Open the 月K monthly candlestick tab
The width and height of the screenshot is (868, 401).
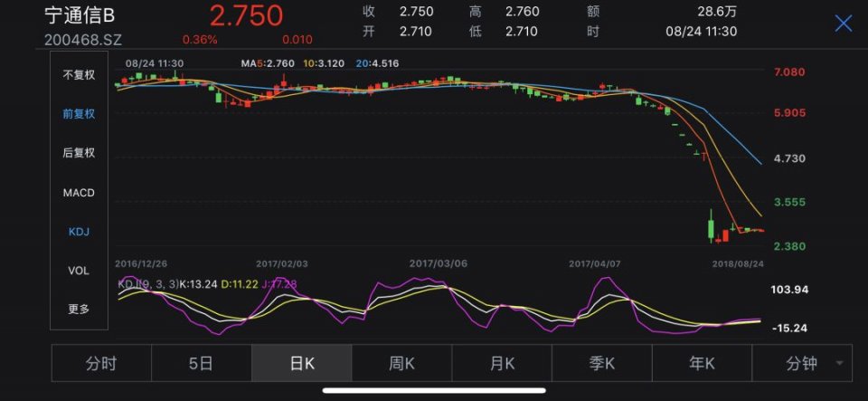502,364
